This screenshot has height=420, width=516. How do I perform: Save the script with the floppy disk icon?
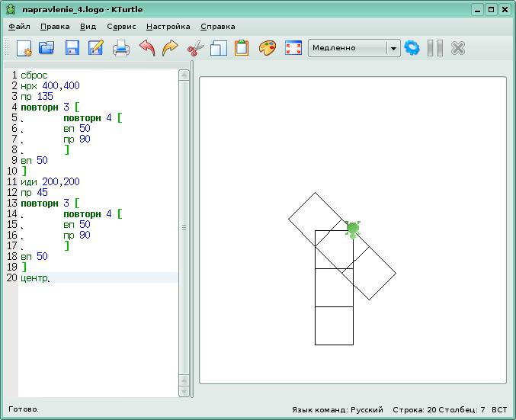pos(72,48)
